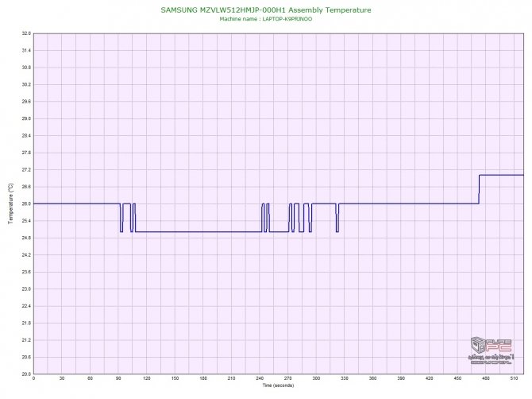Pick the 150 tick label on time axis
The height and width of the screenshot is (399, 532).
(x=175, y=378)
